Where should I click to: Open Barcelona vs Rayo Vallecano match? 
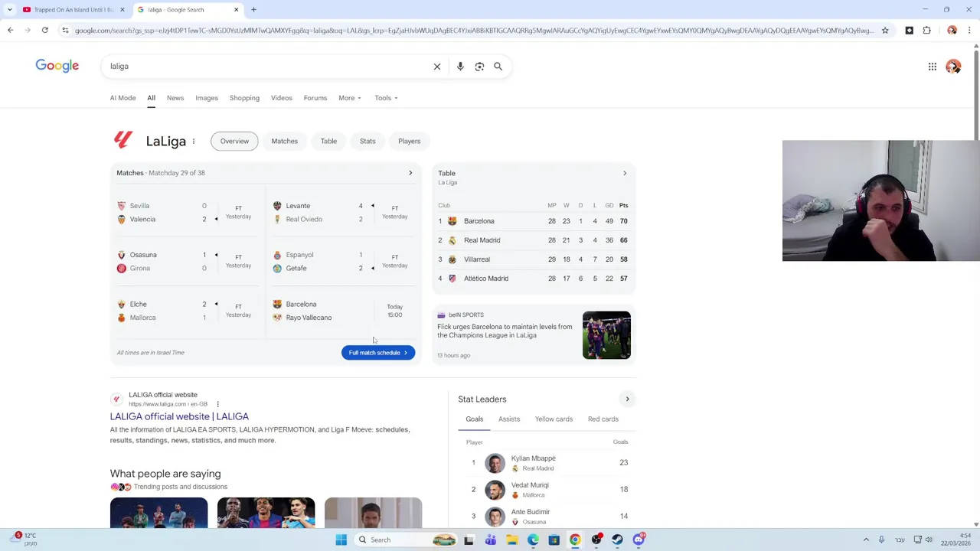point(342,311)
